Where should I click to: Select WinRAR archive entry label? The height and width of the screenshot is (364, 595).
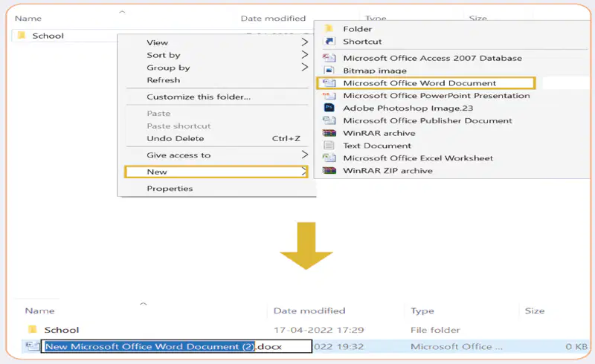tap(379, 133)
